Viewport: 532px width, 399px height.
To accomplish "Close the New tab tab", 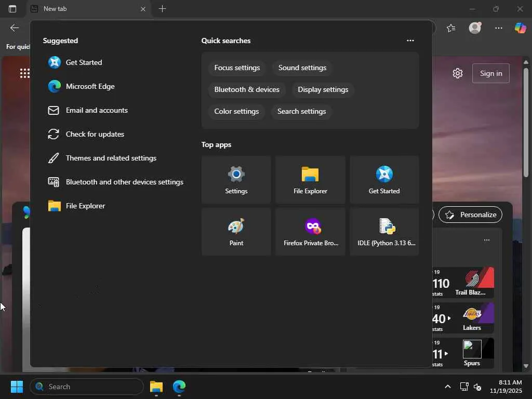I will click(143, 9).
